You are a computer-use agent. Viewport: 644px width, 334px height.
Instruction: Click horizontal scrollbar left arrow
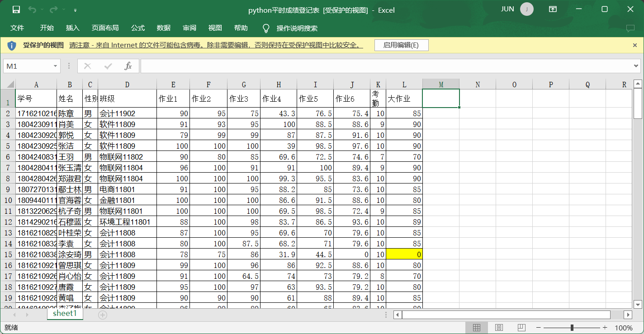click(398, 315)
